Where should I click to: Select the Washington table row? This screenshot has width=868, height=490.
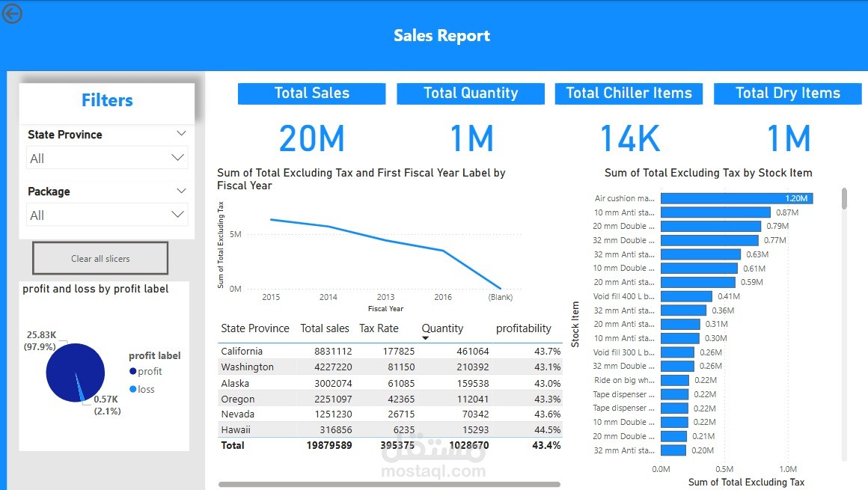[x=391, y=367]
